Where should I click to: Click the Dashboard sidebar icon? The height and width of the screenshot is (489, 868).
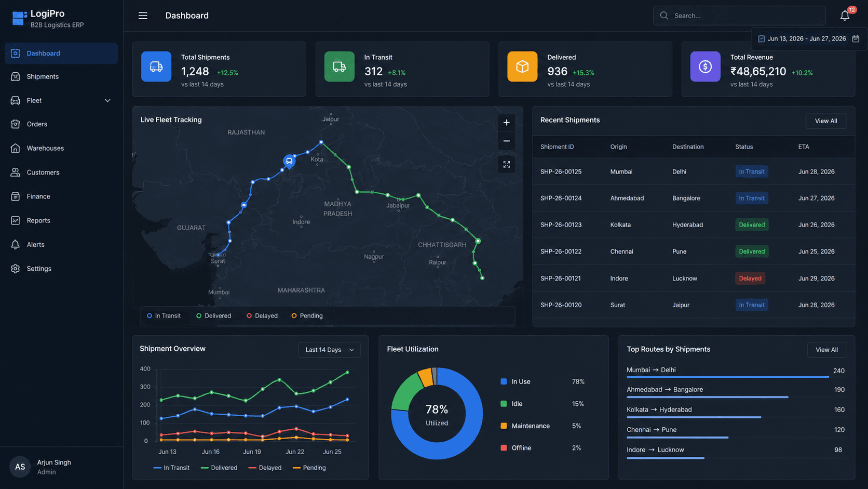pyautogui.click(x=16, y=53)
